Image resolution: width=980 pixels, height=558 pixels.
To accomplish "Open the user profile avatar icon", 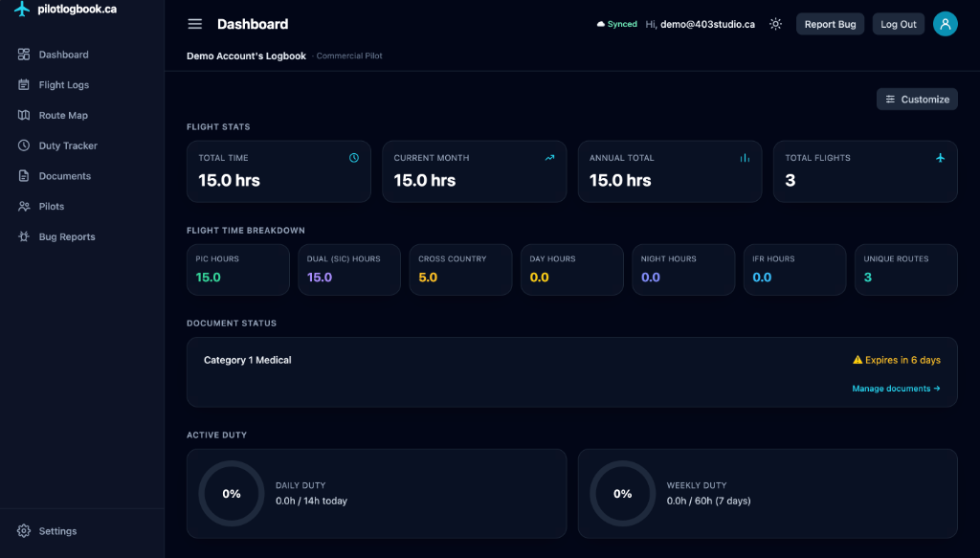I will coord(945,24).
